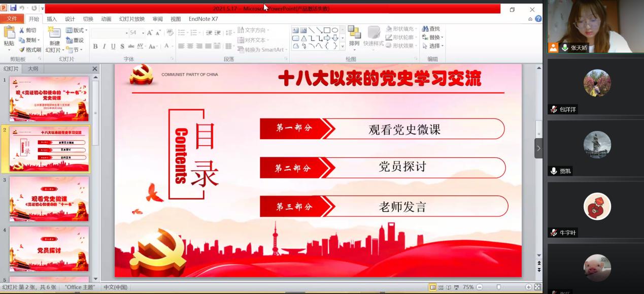Toggle left text alignment
The width and height of the screenshot is (644, 294).
pyautogui.click(x=181, y=46)
